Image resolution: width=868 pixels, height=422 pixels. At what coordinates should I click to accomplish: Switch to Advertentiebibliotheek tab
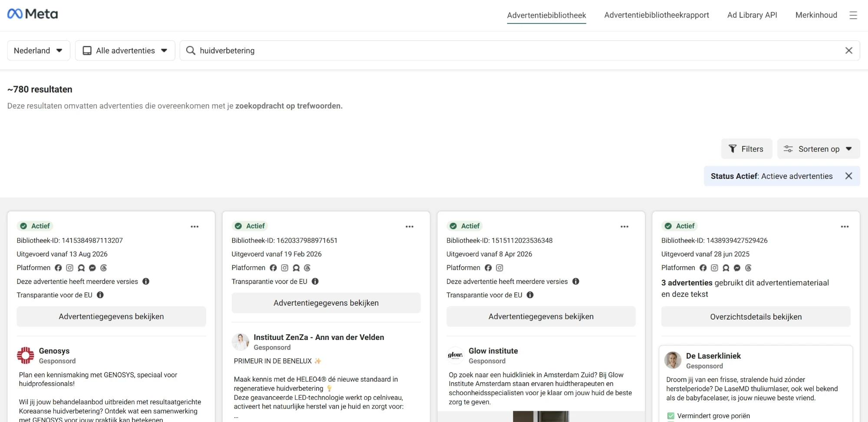546,15
